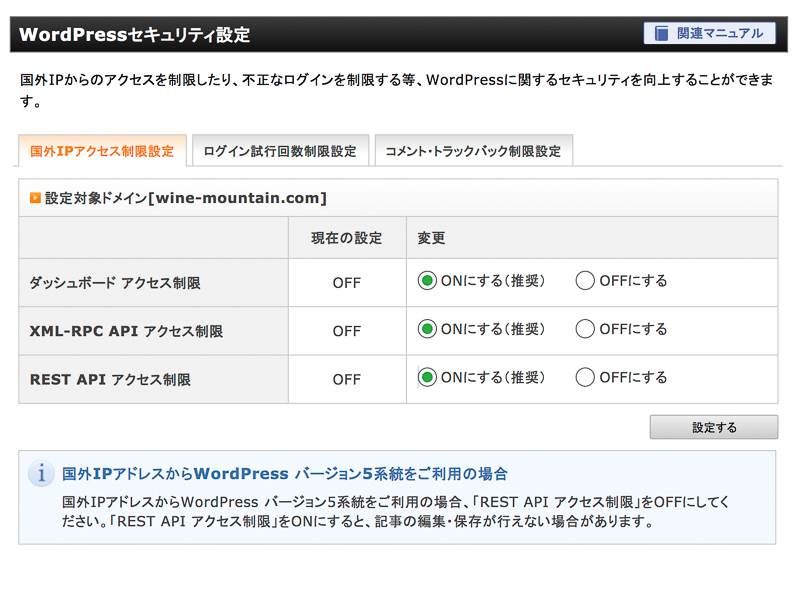The image size is (800, 593).
Task: Select the 国外IPアクセス制限設定 tab
Action: click(102, 151)
